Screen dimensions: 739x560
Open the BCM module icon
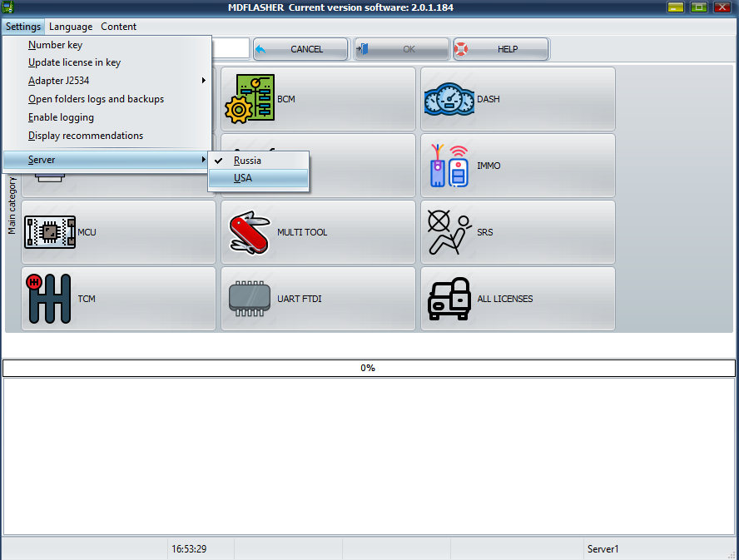250,98
